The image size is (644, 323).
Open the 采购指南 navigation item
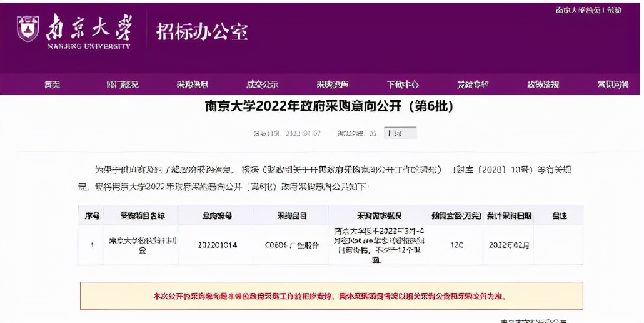click(x=332, y=85)
